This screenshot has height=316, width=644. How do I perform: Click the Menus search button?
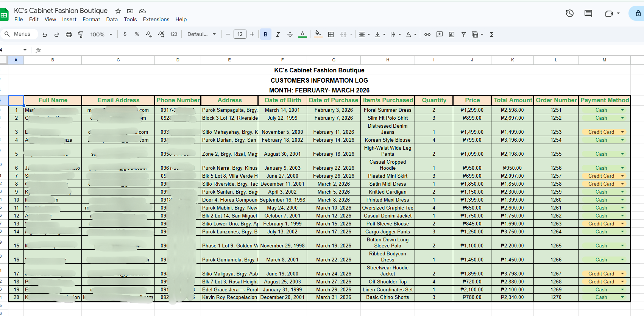click(x=18, y=34)
